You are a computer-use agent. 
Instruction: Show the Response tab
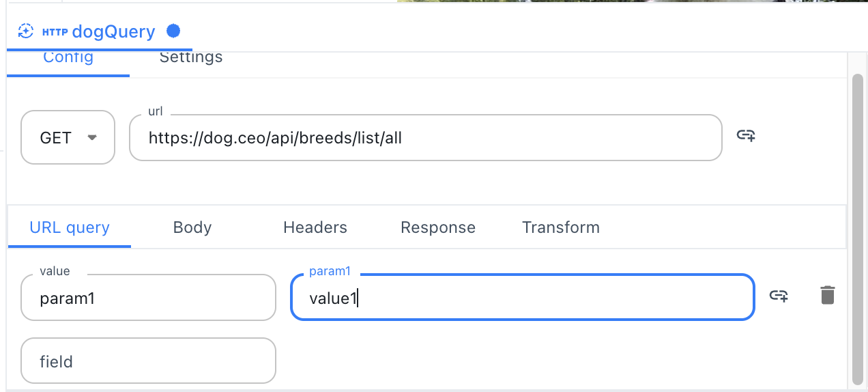438,227
